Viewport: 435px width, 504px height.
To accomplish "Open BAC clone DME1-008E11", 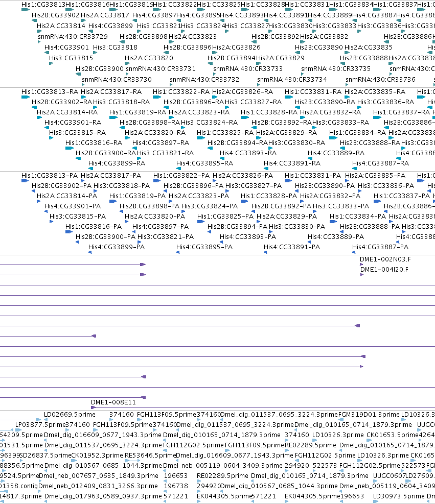I will point(113,402).
